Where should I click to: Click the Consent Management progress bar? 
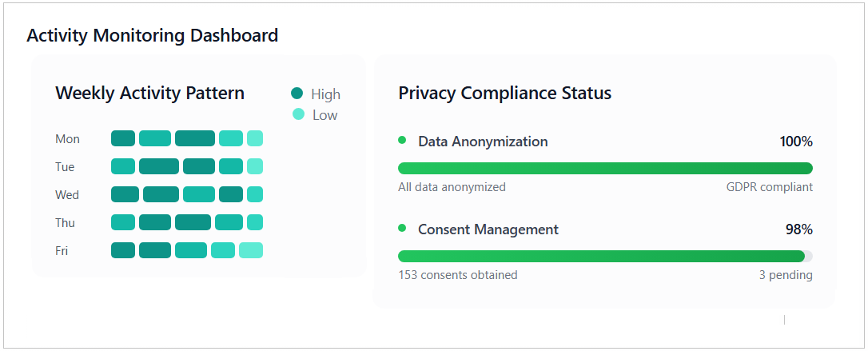pyautogui.click(x=605, y=256)
